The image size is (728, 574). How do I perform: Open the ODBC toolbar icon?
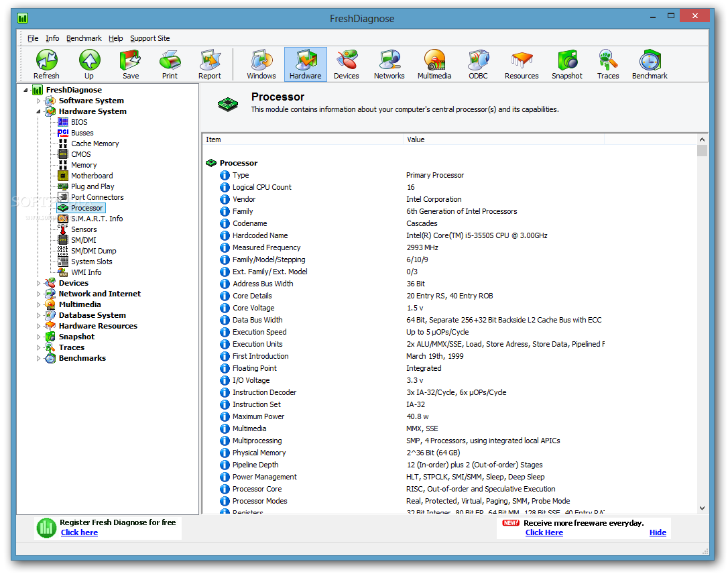click(478, 64)
